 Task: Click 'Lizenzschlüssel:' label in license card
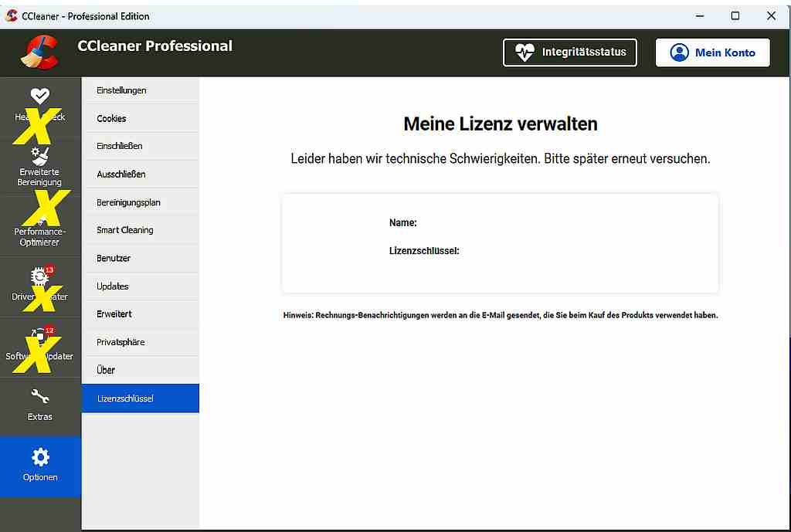pos(424,251)
